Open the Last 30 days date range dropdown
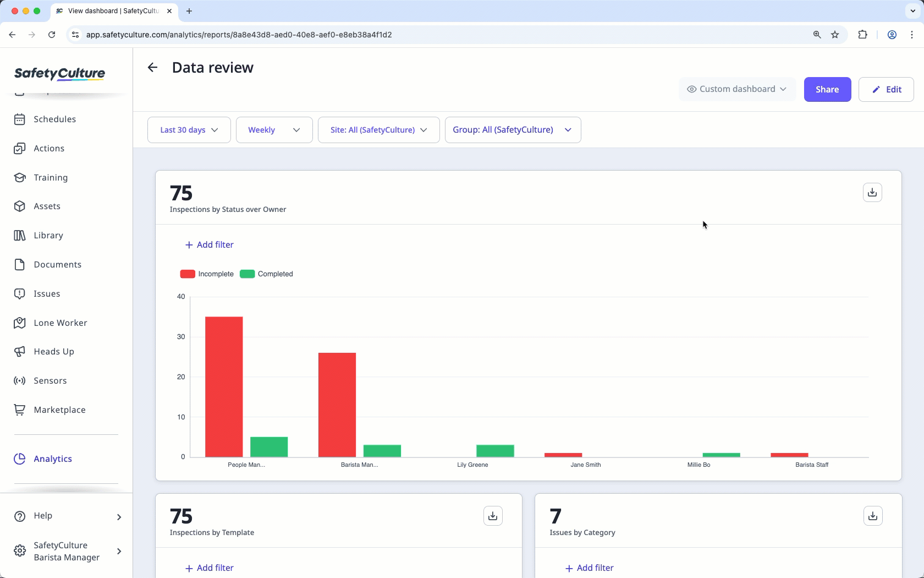924x578 pixels. point(189,130)
